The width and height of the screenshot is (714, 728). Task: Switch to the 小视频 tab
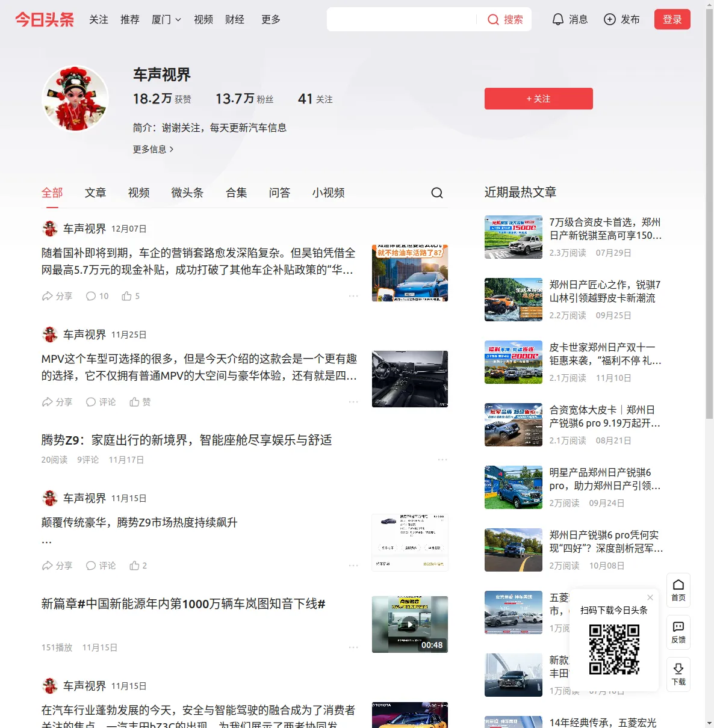pyautogui.click(x=329, y=193)
